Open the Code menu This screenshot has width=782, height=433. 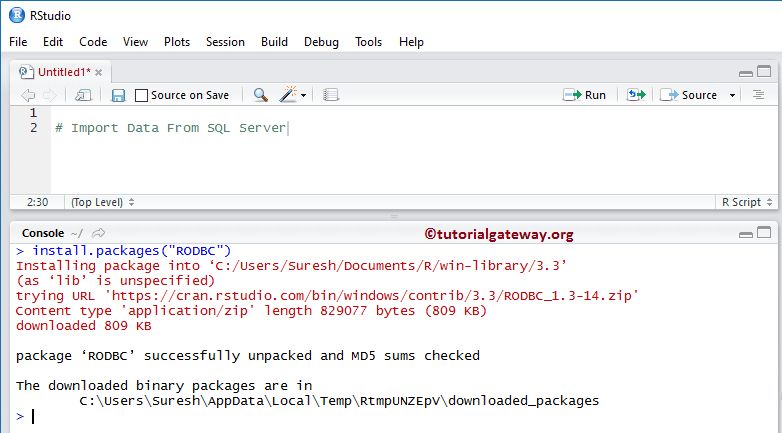(x=93, y=42)
